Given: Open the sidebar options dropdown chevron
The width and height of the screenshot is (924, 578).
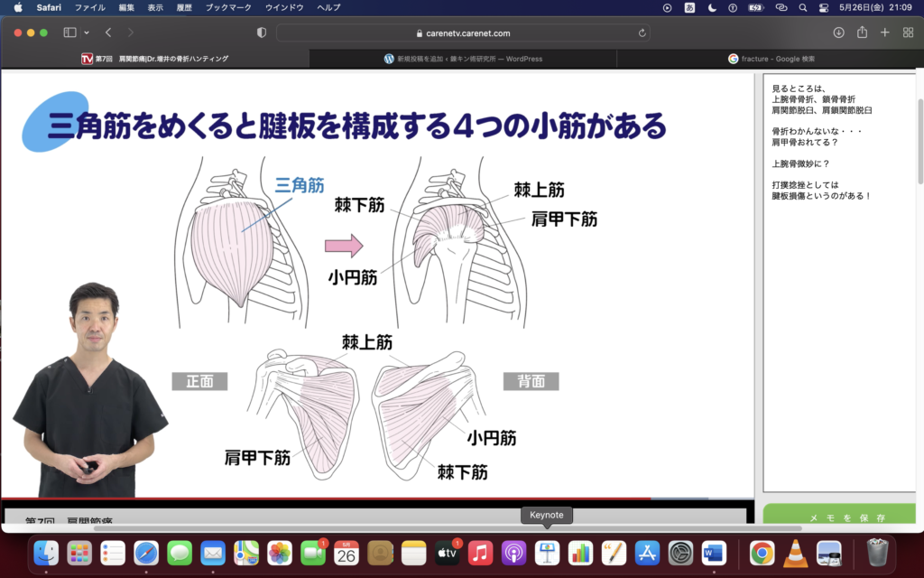Looking at the screenshot, I should (x=87, y=33).
